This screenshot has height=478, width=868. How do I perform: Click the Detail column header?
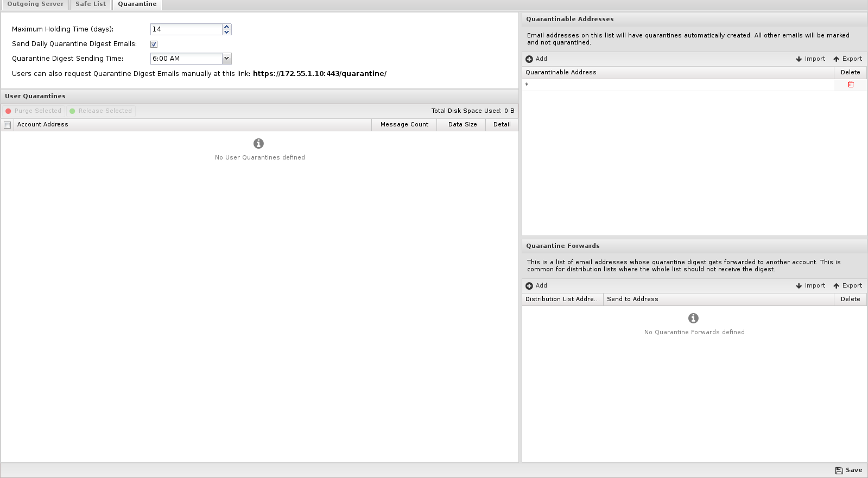(502, 125)
